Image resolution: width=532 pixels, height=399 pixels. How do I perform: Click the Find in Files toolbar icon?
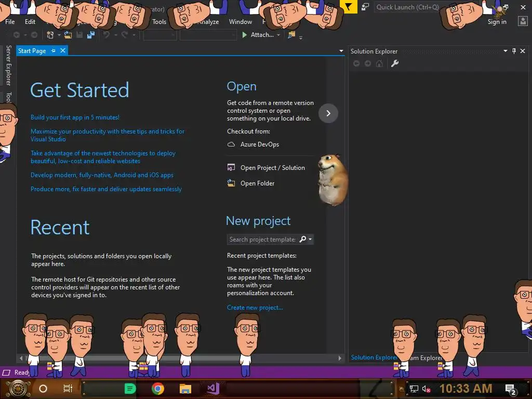coord(291,35)
